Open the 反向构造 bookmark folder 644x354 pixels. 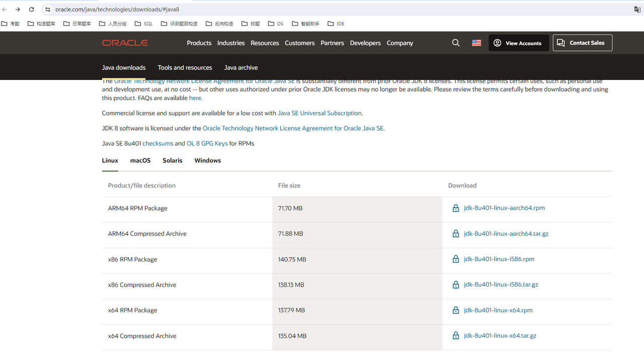click(x=219, y=24)
